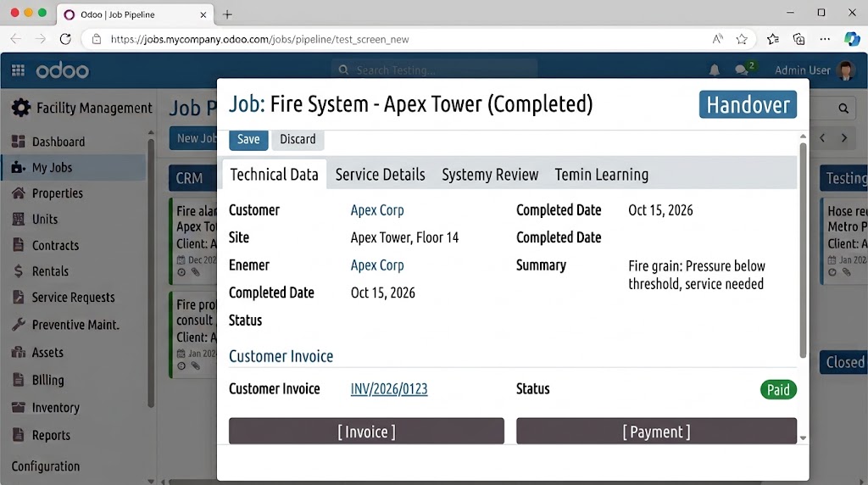
Task: Open a new browser tab
Action: pos(227,14)
